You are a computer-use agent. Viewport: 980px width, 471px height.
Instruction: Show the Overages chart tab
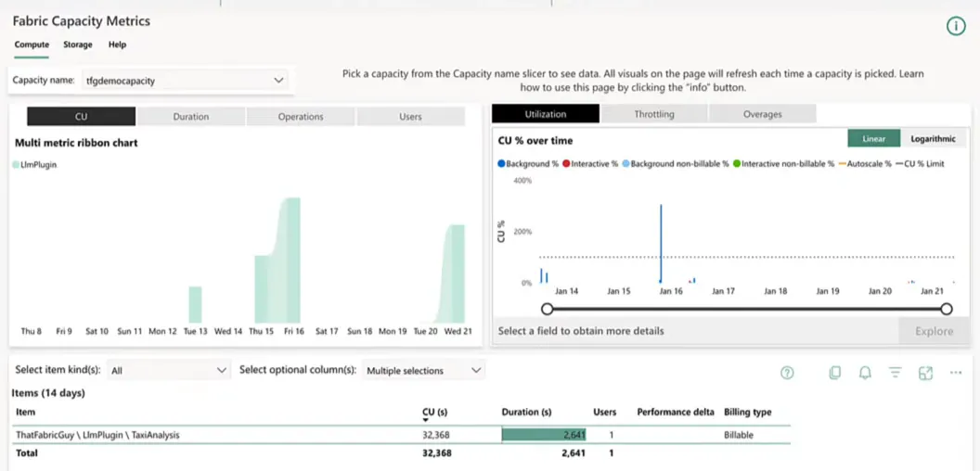763,114
